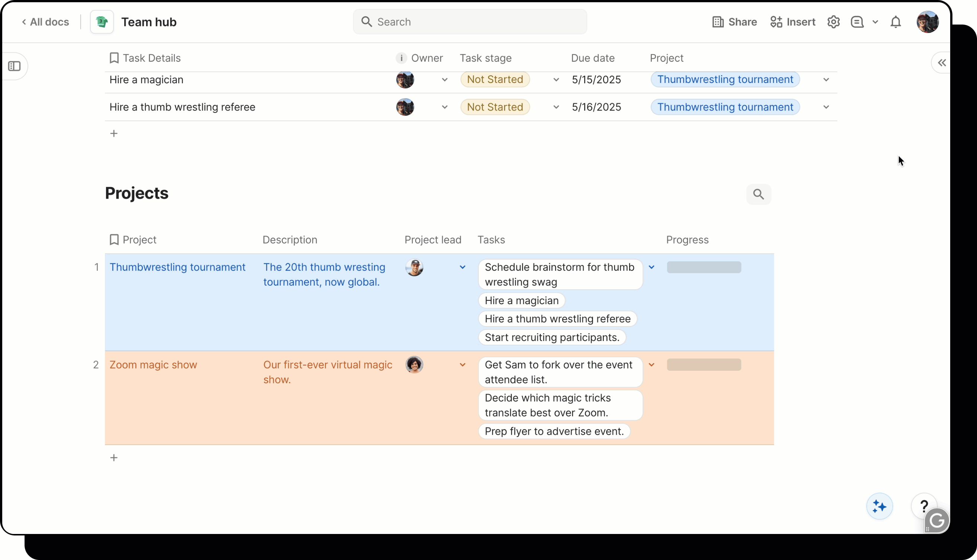Search the Projects table with magnifier icon

[x=759, y=194]
